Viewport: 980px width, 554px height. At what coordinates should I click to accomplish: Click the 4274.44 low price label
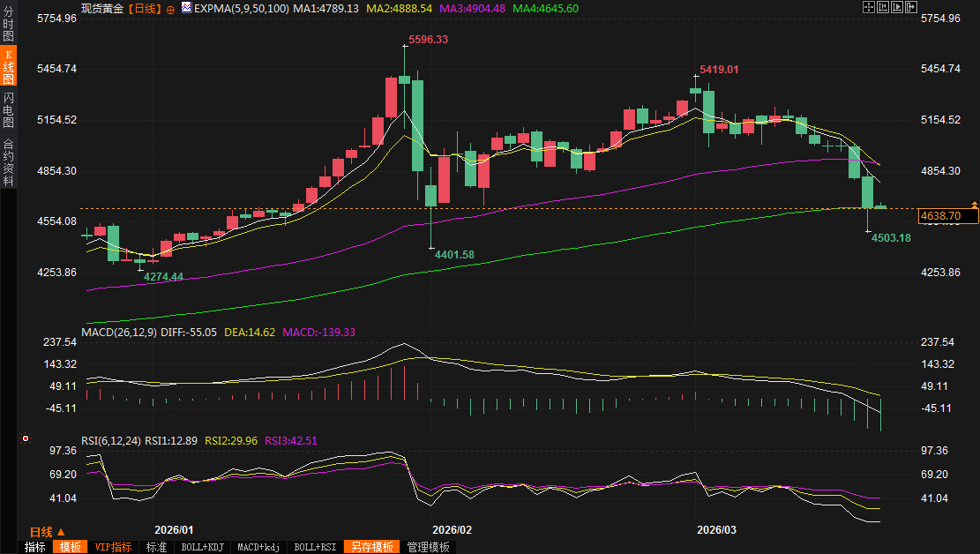(163, 276)
